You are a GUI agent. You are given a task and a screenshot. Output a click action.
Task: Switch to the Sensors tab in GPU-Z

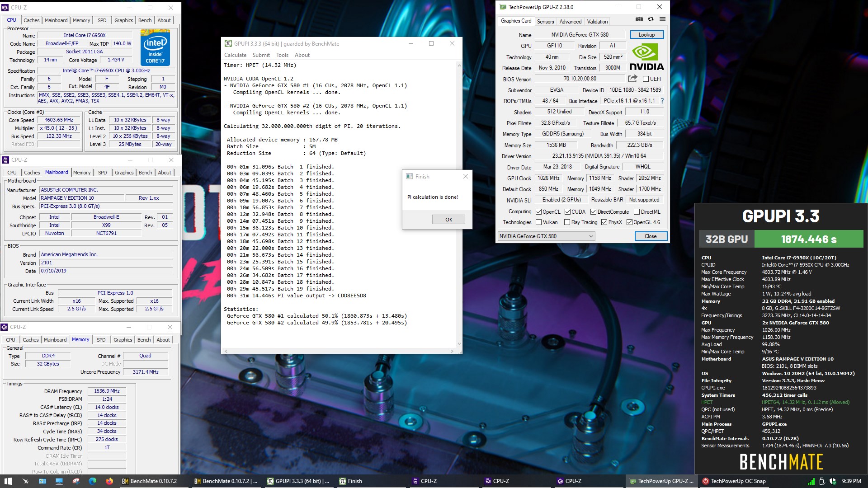(x=545, y=22)
